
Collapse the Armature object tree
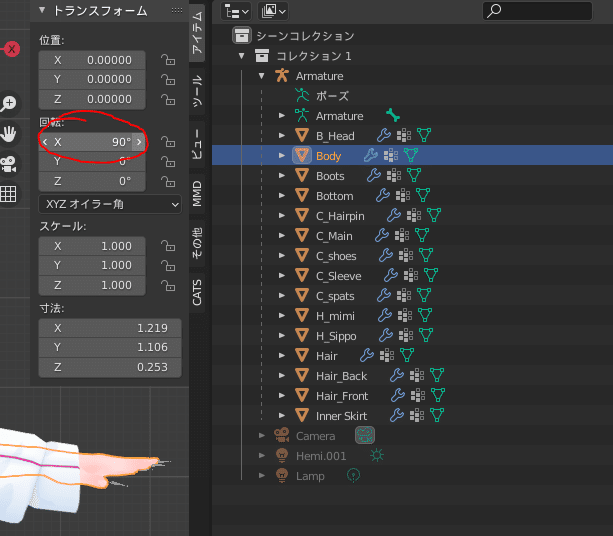click(262, 76)
